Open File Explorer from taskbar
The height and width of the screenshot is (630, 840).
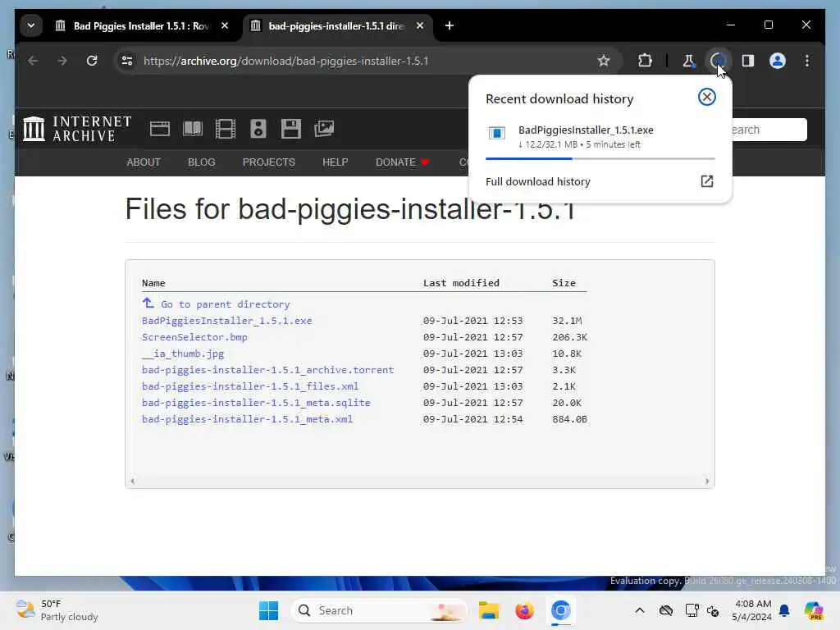click(489, 610)
